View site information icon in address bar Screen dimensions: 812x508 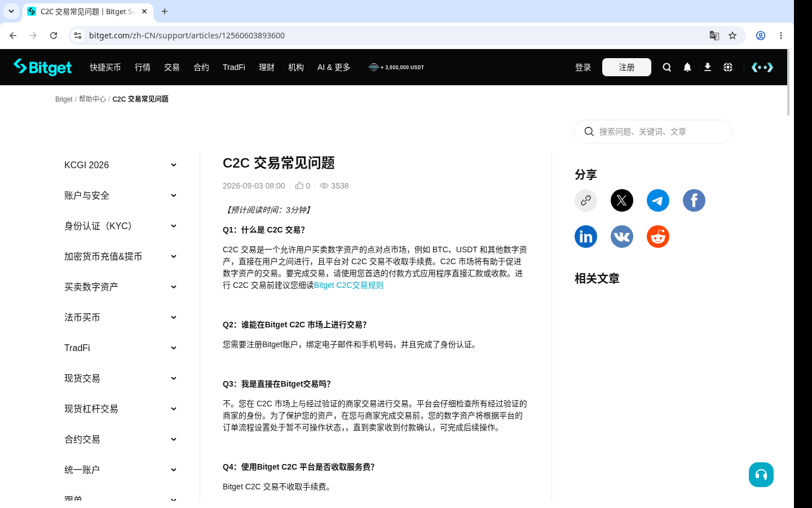coord(78,36)
